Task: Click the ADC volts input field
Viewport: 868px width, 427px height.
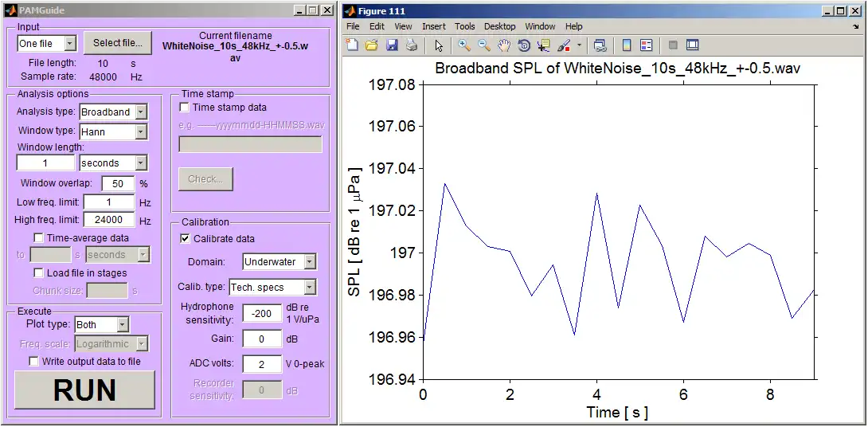Action: coord(262,363)
